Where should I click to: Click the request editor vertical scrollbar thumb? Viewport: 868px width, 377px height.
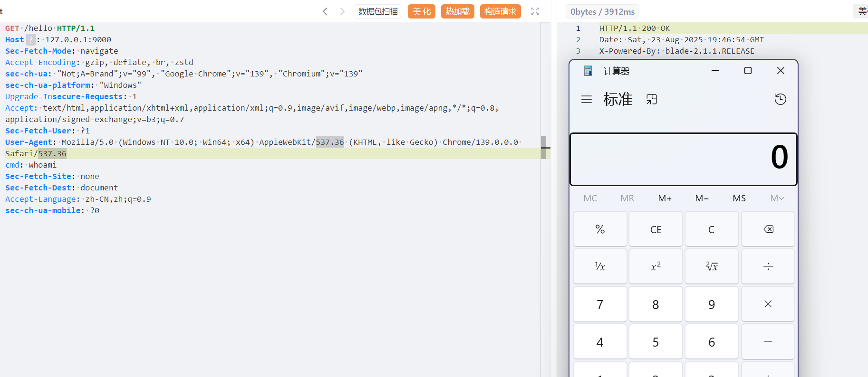point(543,148)
